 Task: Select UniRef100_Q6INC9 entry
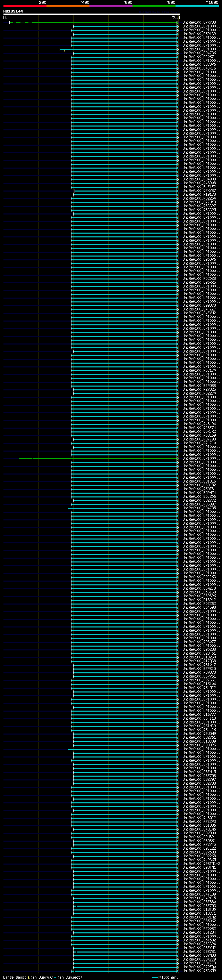click(199, 726)
